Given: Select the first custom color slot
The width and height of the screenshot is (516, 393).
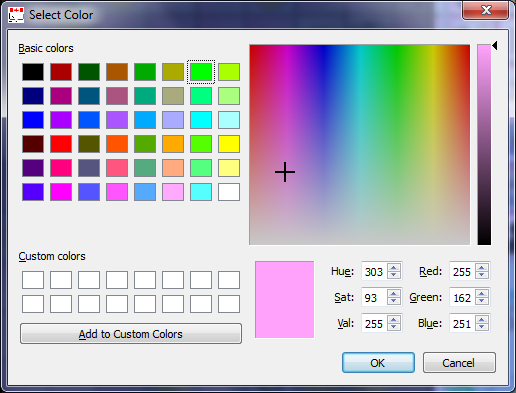Looking at the screenshot, I should click(33, 280).
